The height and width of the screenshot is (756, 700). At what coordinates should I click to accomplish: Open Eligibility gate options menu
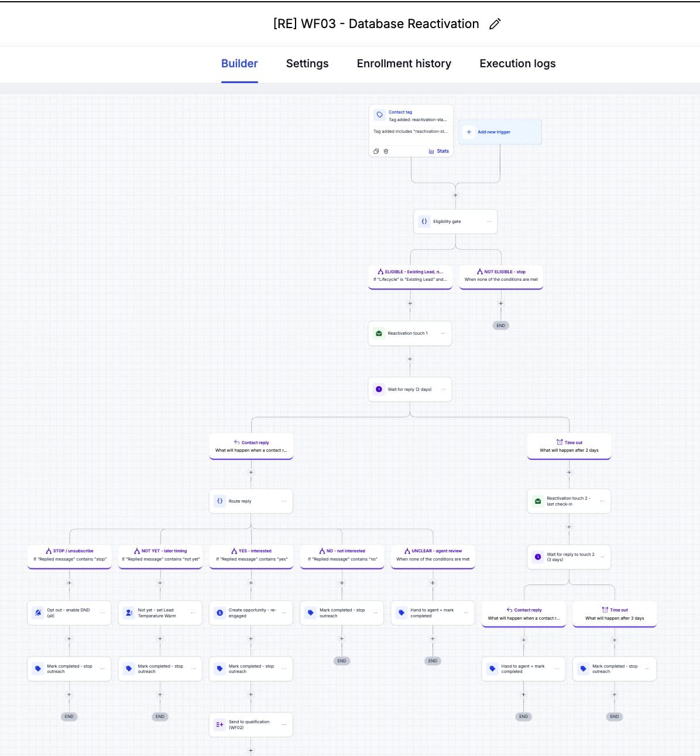[489, 221]
